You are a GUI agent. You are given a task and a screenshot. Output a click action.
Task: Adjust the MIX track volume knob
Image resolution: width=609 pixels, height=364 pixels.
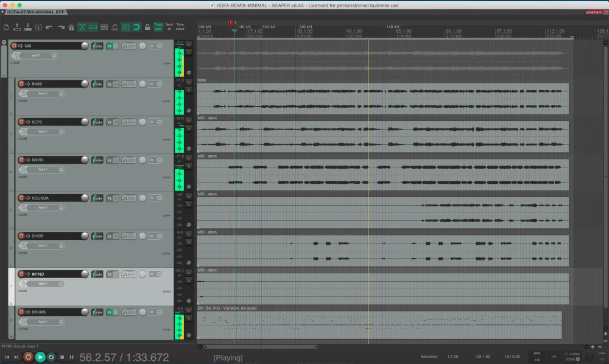point(85,46)
